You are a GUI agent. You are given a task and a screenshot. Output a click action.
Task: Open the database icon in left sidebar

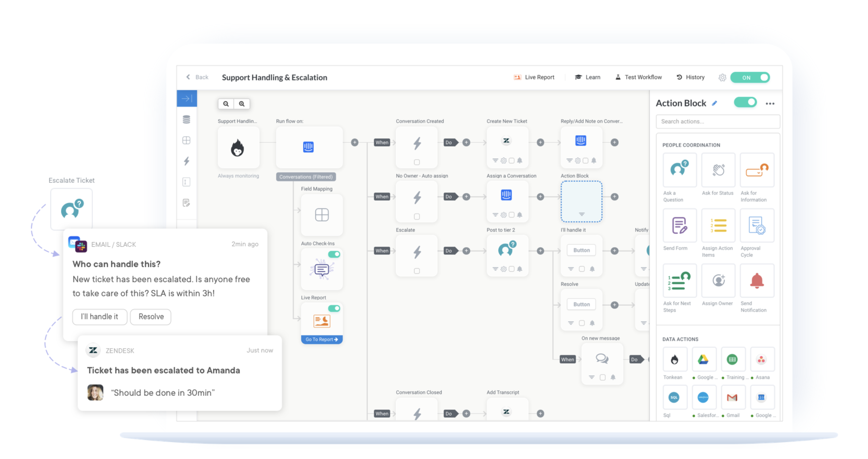coord(186,119)
